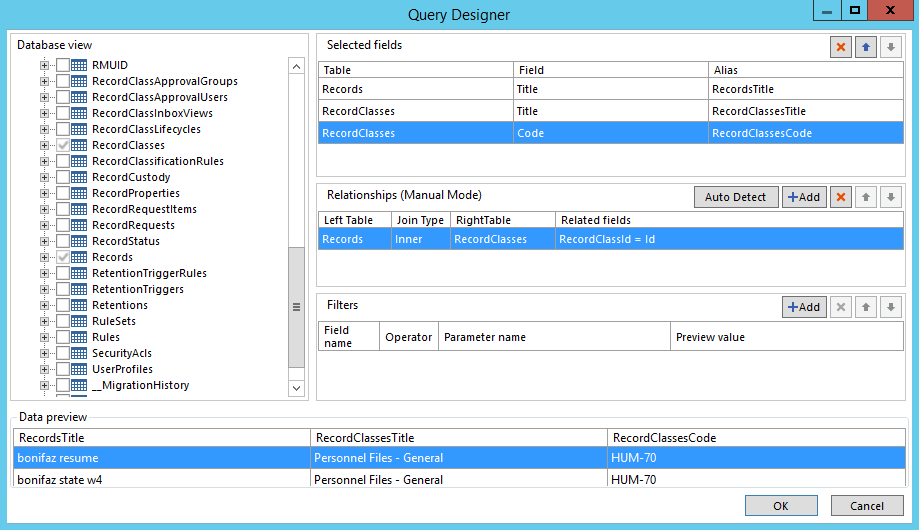
Task: Move selected field up in Selected fields
Action: click(x=866, y=47)
